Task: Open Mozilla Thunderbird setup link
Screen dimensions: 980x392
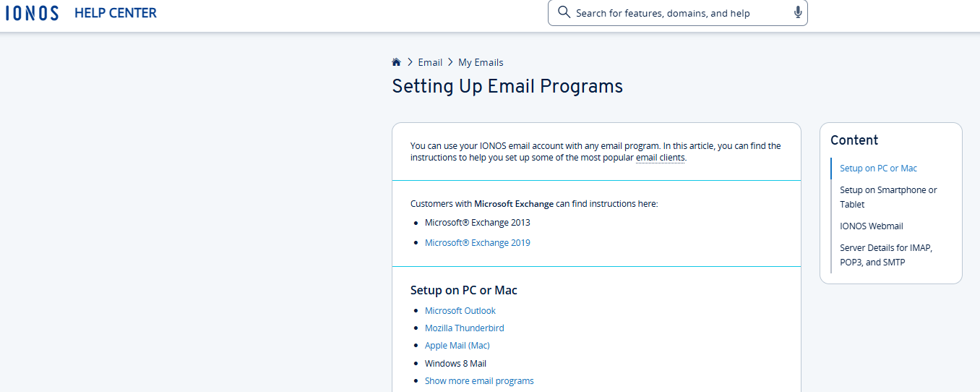Action: 465,328
